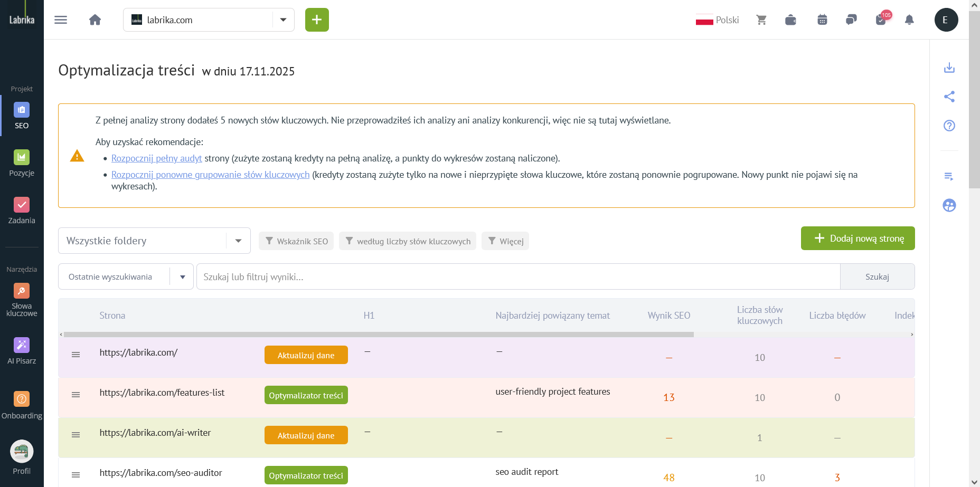Open the help question mark icon
This screenshot has width=980, height=487.
click(x=949, y=126)
